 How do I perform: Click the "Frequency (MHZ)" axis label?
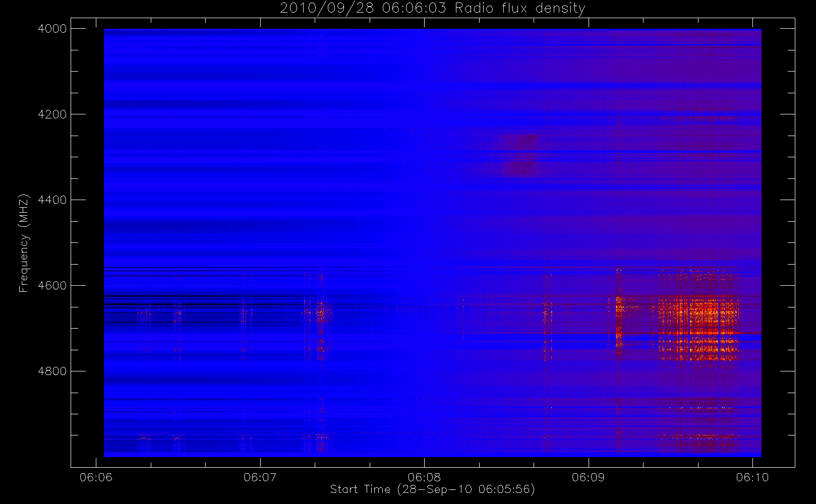[x=23, y=243]
